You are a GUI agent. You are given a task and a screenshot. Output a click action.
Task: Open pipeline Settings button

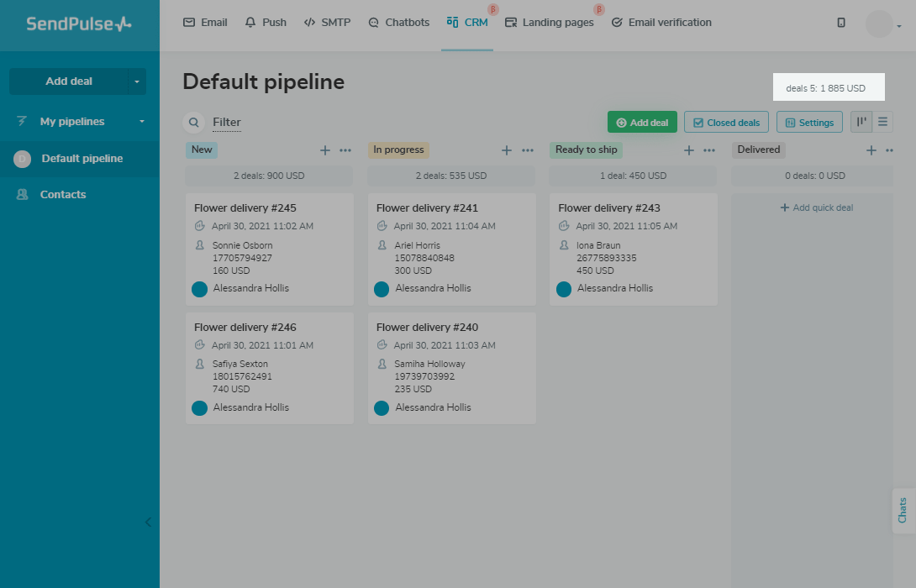click(x=809, y=123)
